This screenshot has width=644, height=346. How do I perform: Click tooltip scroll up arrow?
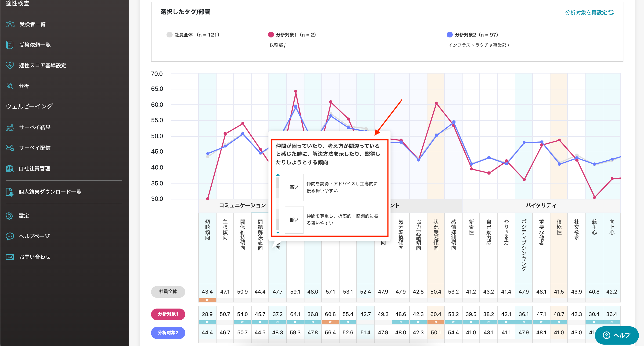pyautogui.click(x=278, y=175)
